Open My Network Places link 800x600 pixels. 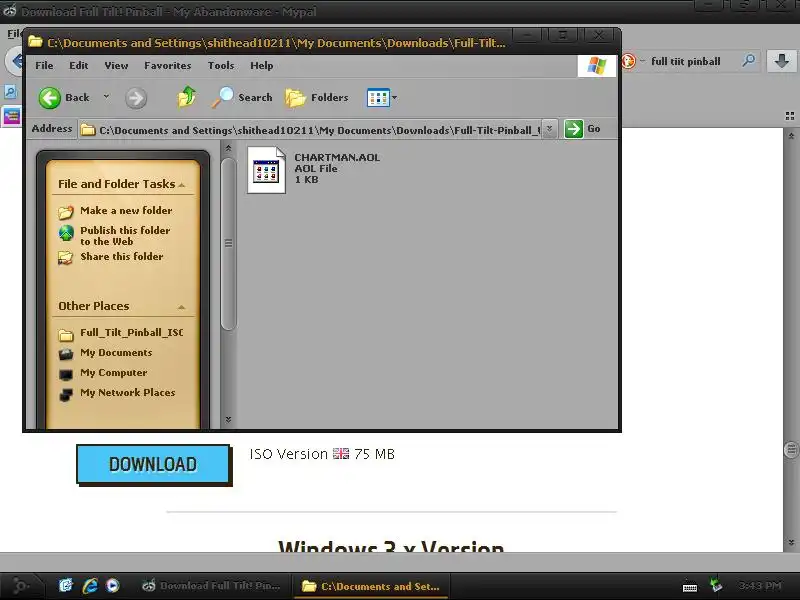pos(128,392)
